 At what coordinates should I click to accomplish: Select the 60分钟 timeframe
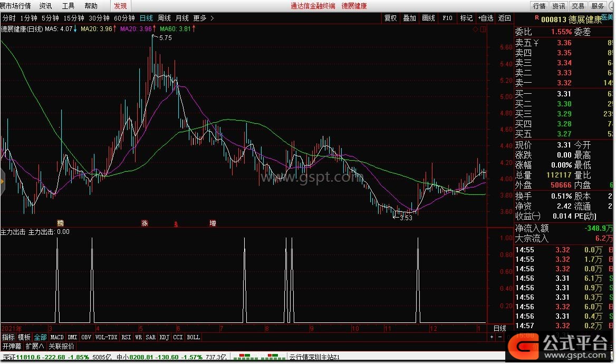pyautogui.click(x=124, y=18)
